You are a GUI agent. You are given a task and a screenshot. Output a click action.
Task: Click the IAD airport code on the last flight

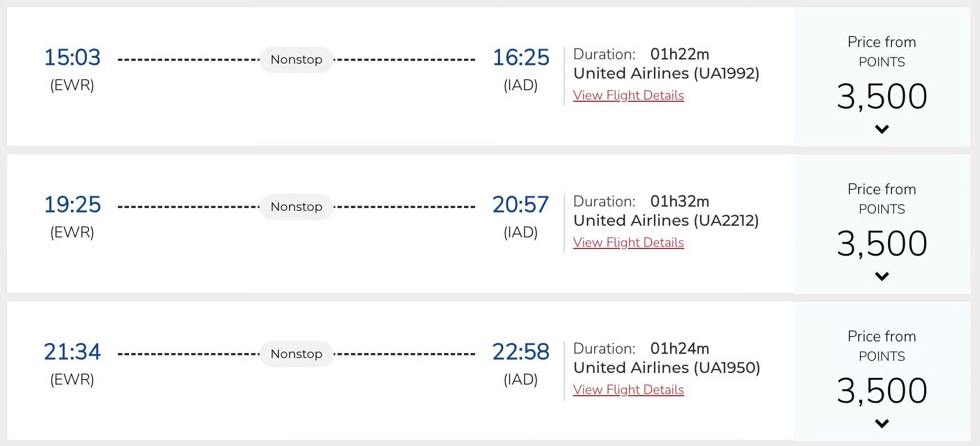520,380
